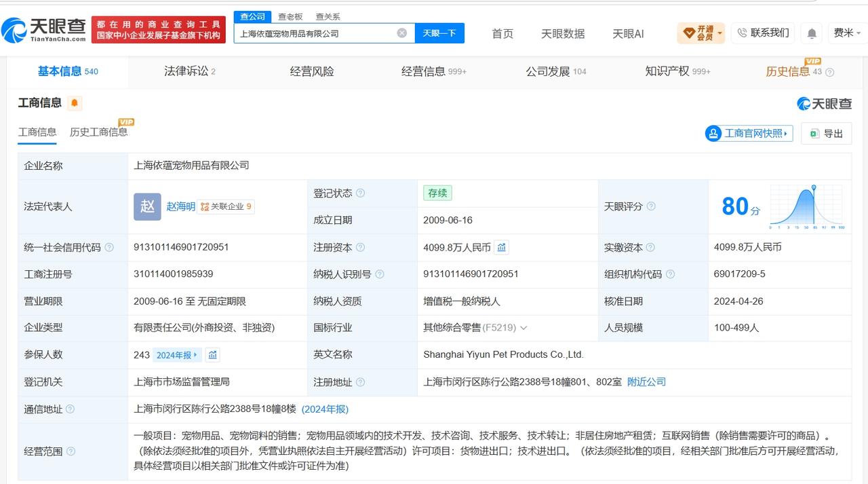The height and width of the screenshot is (484, 868).
Task: Click the chart icon next to 参保人数 243
Action: (x=213, y=354)
